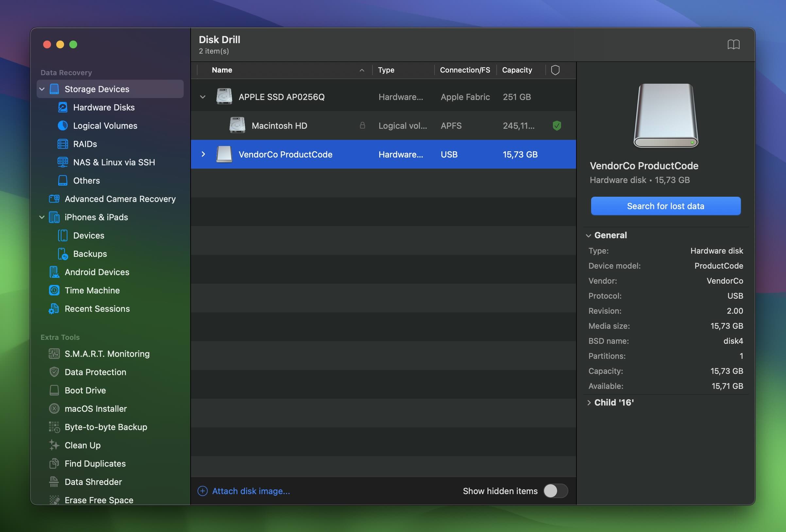Screen dimensions: 786x532
Task: Select the APPLE SSD AP0256Q disk name
Action: (x=282, y=97)
